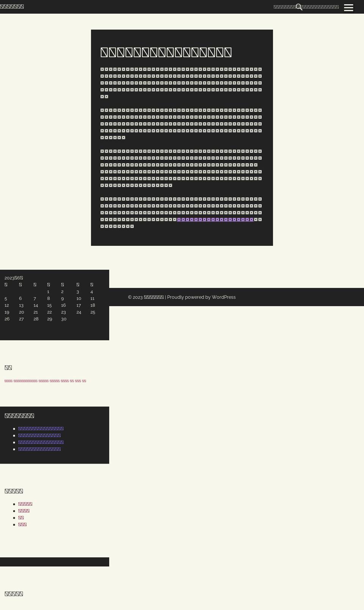Click the longest tag in the tag cloud
Screen dimensions: 364x610
(x=25, y=381)
